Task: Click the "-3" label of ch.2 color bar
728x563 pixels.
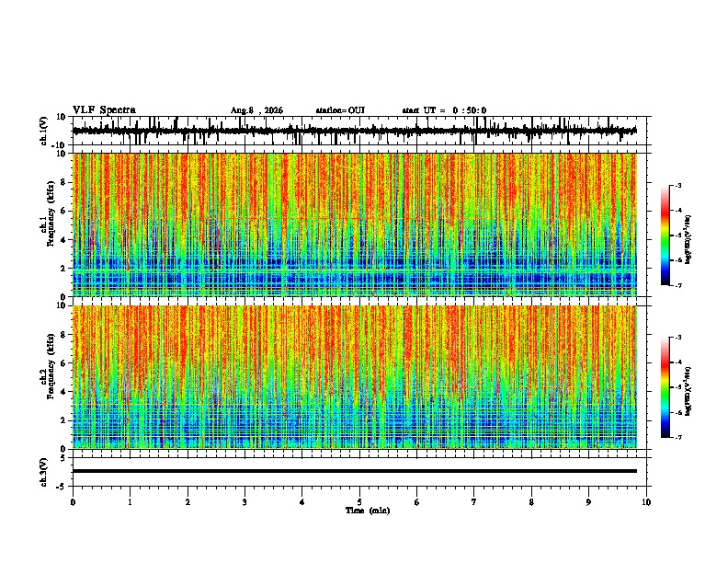Action: 678,338
